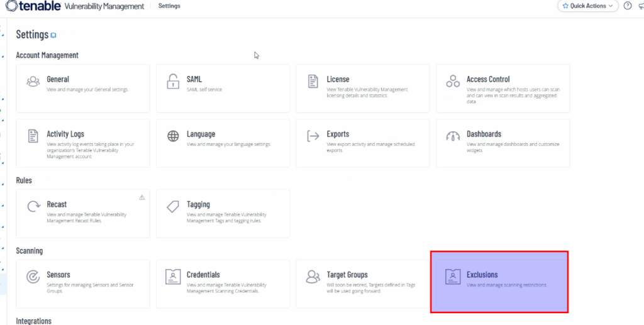Open the Credentials settings tile

223,284
